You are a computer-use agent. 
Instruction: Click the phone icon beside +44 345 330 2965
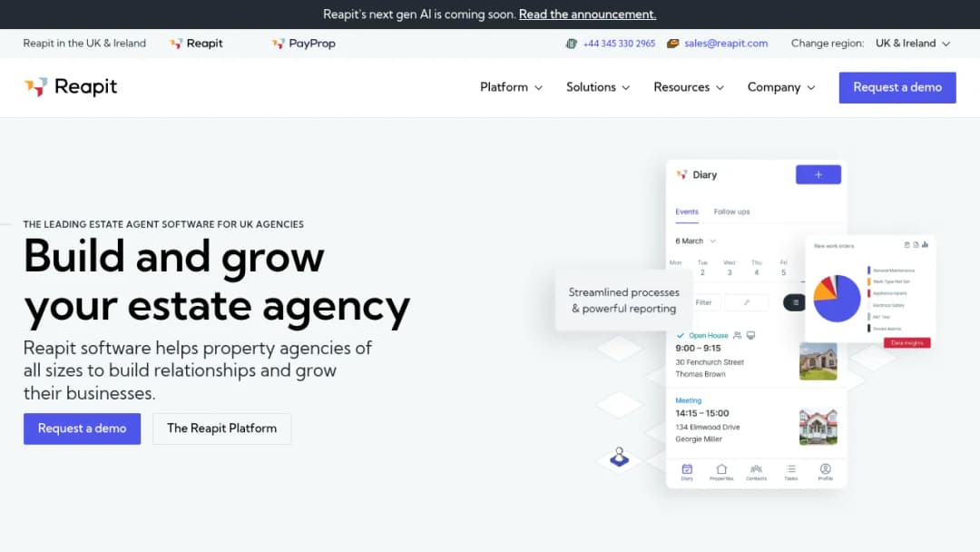pyautogui.click(x=572, y=44)
